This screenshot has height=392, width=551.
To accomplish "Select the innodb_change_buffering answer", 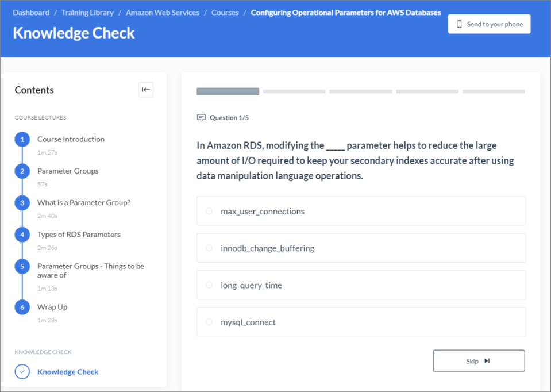I will click(x=361, y=248).
